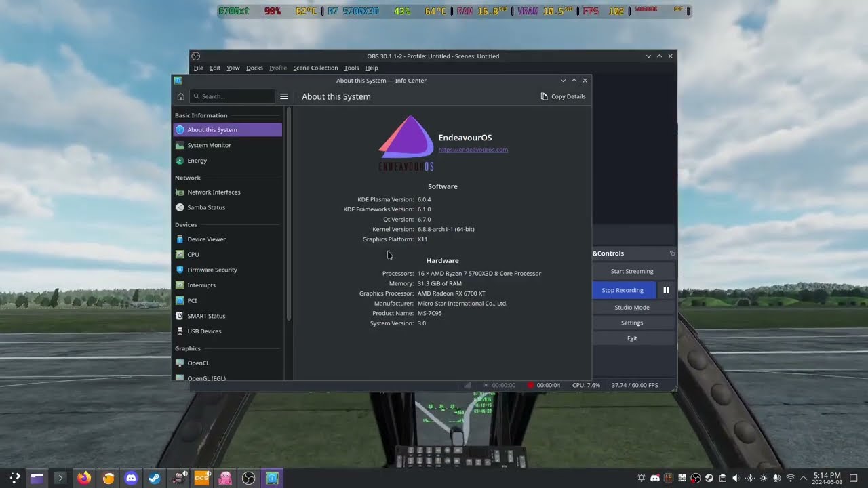This screenshot has width=868, height=488.
Task: Open Wi-Fi networks in system tray
Action: [x=791, y=478]
